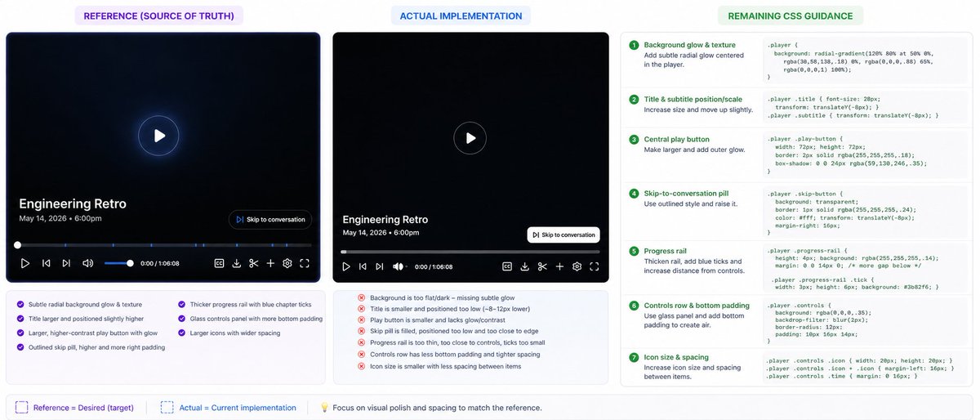The image size is (980, 420).
Task: Click 0:00 / 1:06:08 time in actual implementation
Action: click(434, 266)
